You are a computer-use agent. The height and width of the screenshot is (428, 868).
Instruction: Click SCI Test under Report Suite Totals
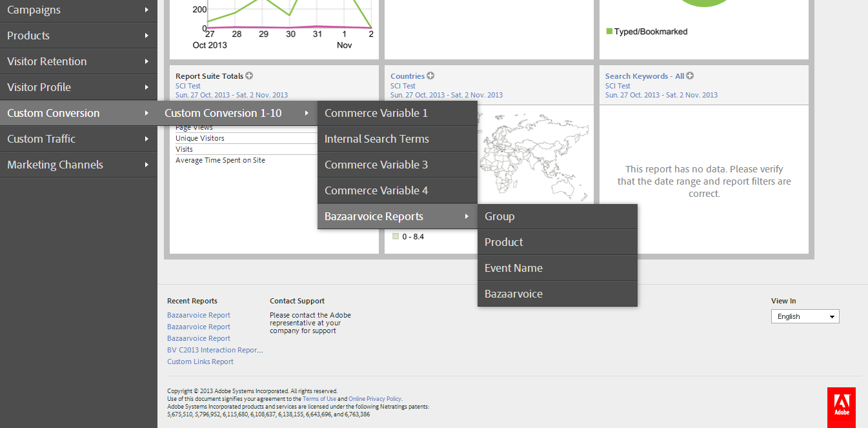(188, 86)
